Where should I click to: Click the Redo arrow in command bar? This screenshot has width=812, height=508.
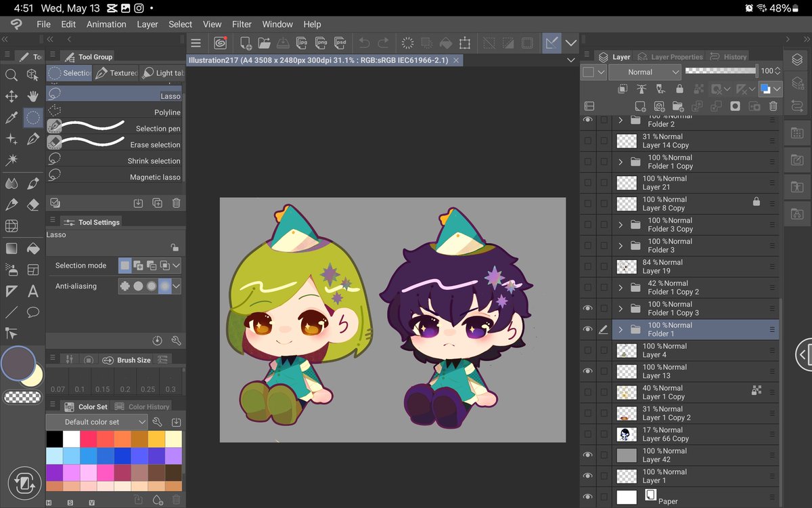(x=383, y=43)
